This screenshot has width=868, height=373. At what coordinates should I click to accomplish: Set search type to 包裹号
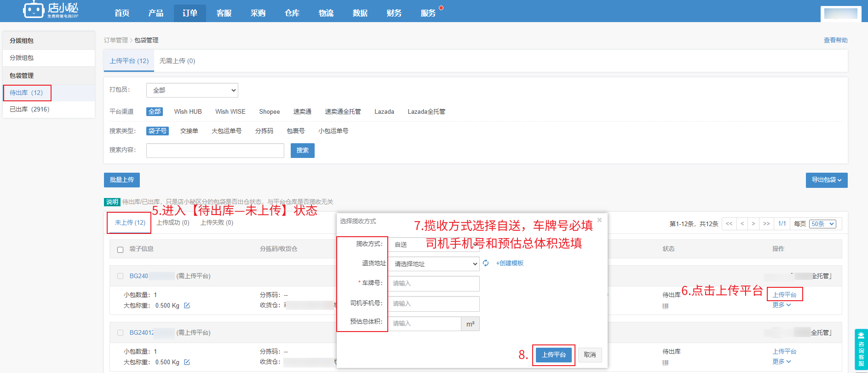pos(296,131)
